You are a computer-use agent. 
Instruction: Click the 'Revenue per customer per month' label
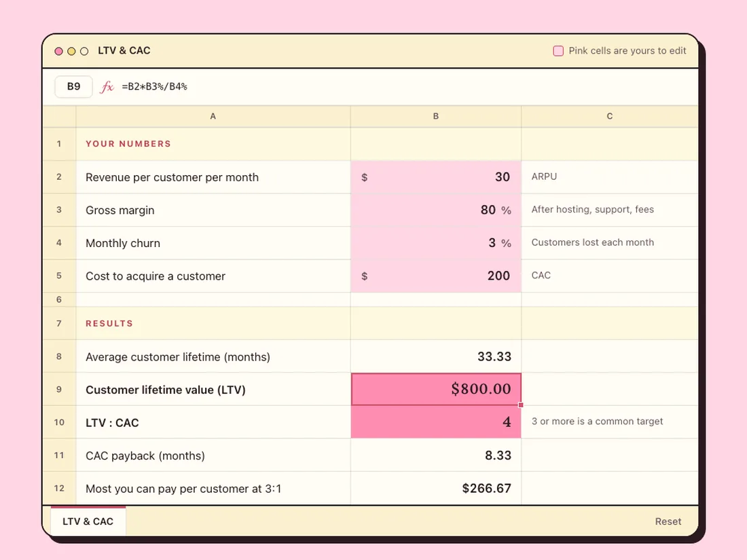pyautogui.click(x=172, y=177)
